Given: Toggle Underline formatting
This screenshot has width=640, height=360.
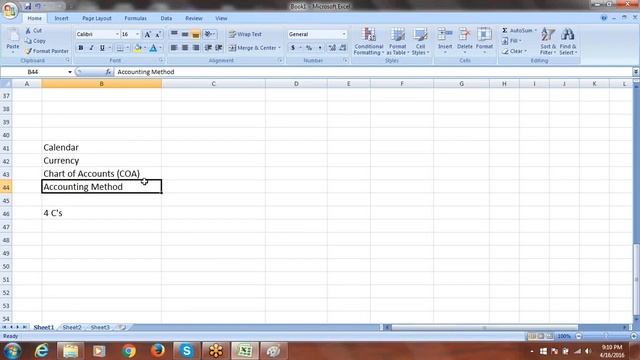Looking at the screenshot, I should point(102,48).
